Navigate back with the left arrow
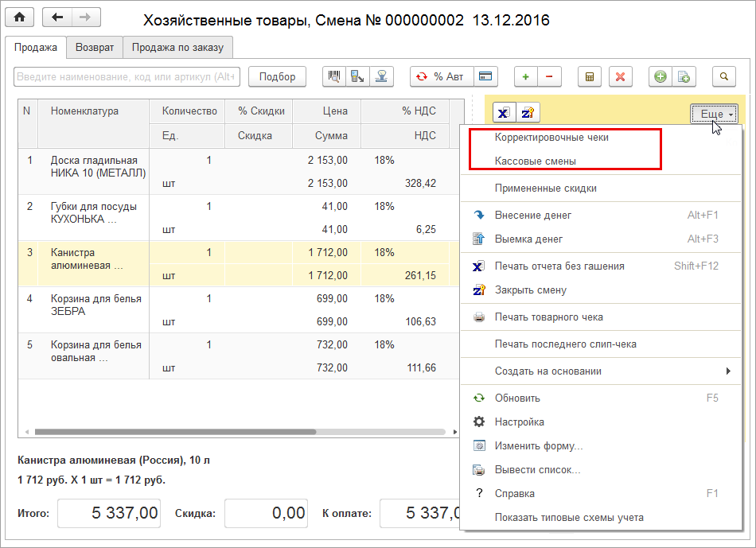Screen dimensions: 756x548 (57, 17)
